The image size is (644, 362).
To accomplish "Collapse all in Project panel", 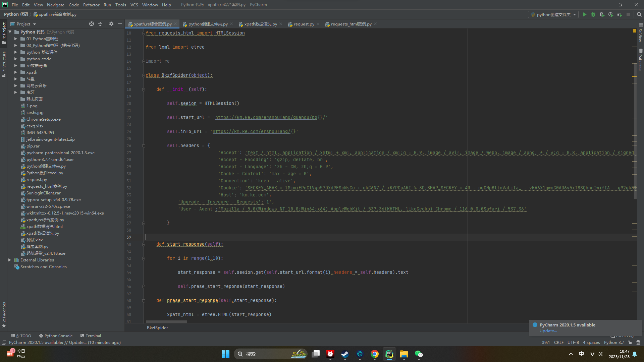I will point(100,24).
